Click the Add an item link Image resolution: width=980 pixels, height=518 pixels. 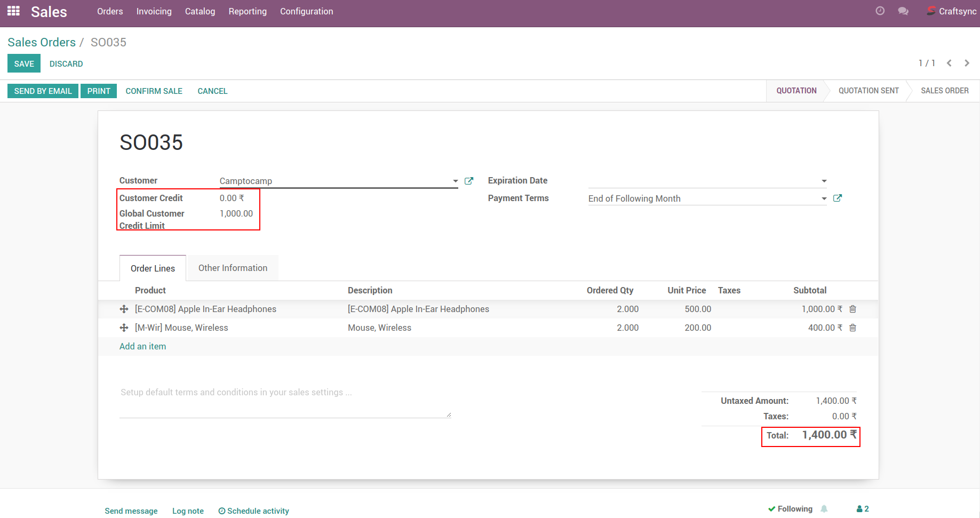(142, 346)
